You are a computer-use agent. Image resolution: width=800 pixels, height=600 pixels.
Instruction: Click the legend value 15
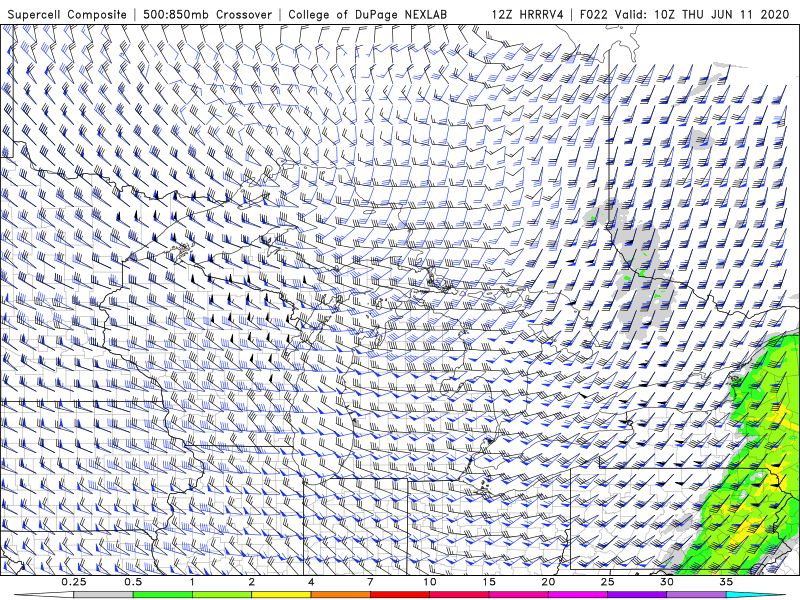tap(489, 582)
